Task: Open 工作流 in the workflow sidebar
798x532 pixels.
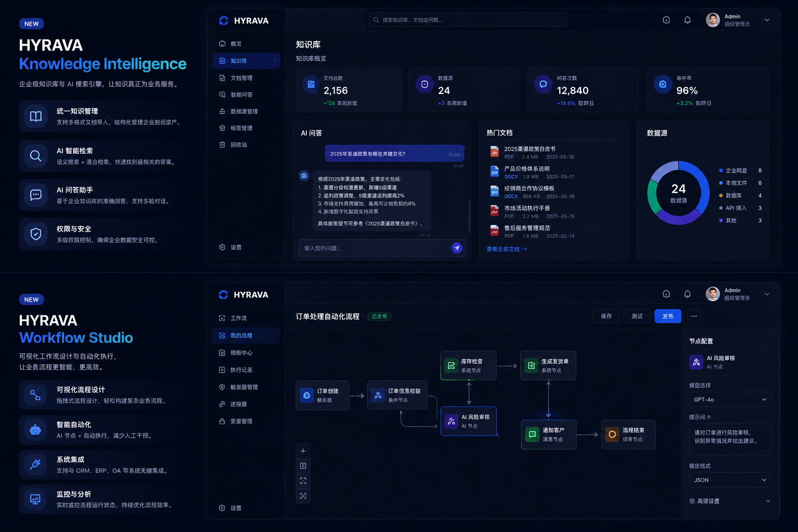Action: pyautogui.click(x=246, y=318)
